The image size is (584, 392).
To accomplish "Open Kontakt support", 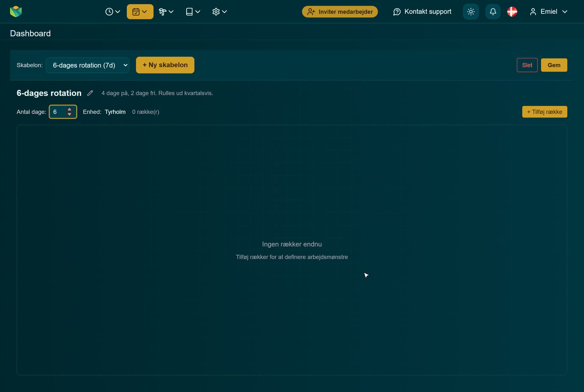I will pyautogui.click(x=422, y=12).
